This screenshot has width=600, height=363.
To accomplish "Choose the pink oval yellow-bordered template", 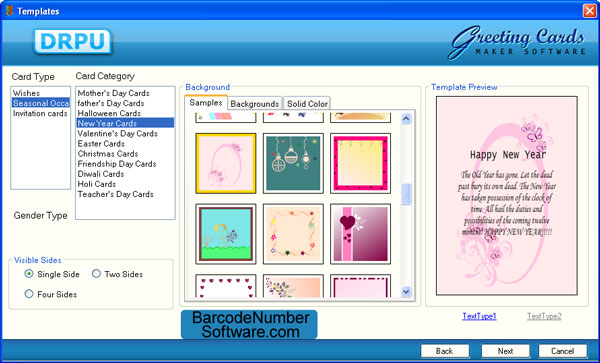I will point(226,163).
